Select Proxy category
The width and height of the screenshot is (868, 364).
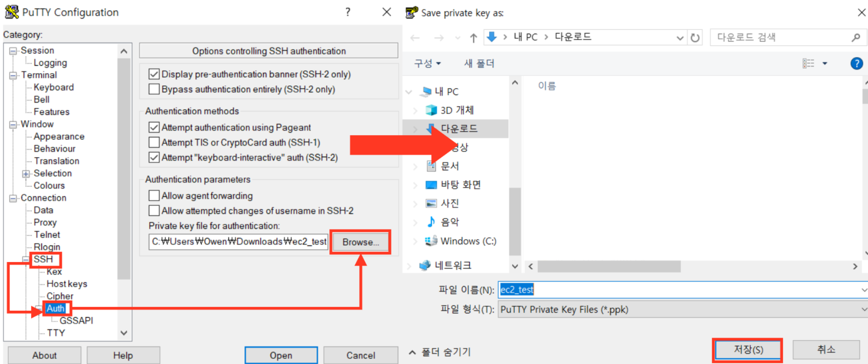(45, 222)
